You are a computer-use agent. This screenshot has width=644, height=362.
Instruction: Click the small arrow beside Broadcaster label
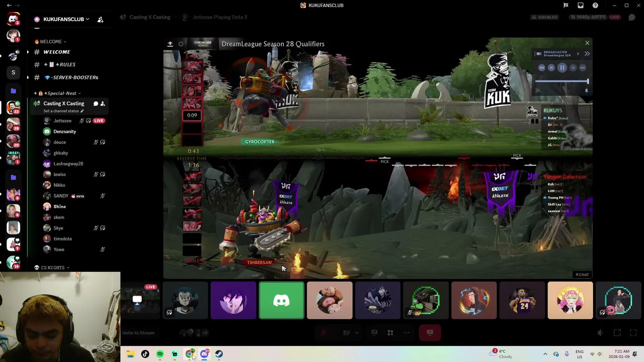coord(578,54)
